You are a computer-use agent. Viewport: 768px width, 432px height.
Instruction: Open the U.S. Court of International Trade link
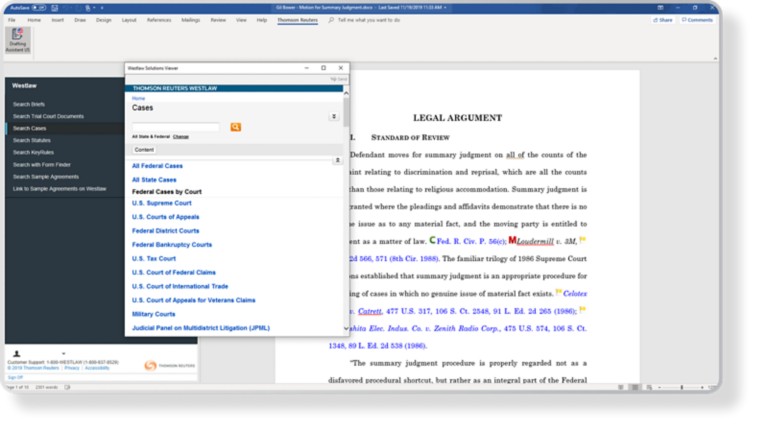tap(180, 286)
